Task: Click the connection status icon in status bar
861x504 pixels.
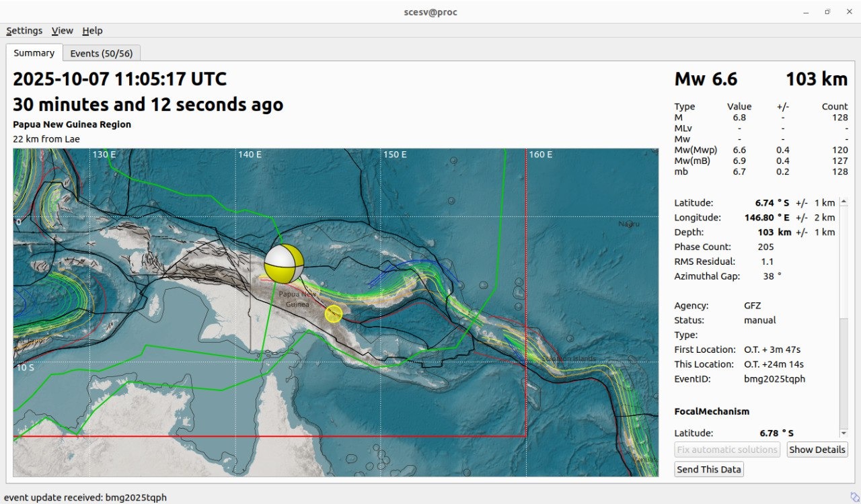Action: tap(854, 497)
